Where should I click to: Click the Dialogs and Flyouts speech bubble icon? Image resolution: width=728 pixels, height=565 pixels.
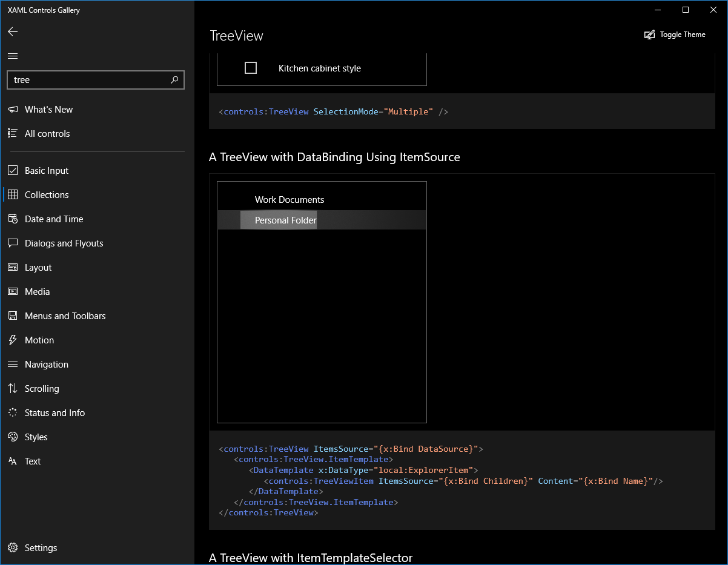[x=13, y=243]
